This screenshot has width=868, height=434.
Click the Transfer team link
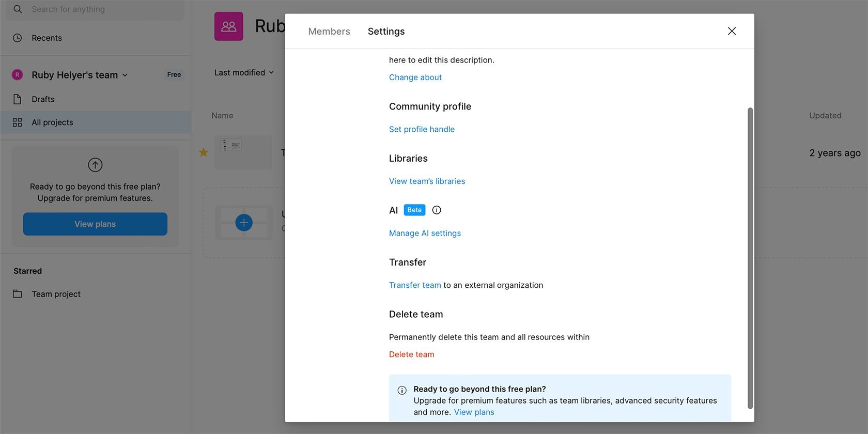click(x=415, y=285)
